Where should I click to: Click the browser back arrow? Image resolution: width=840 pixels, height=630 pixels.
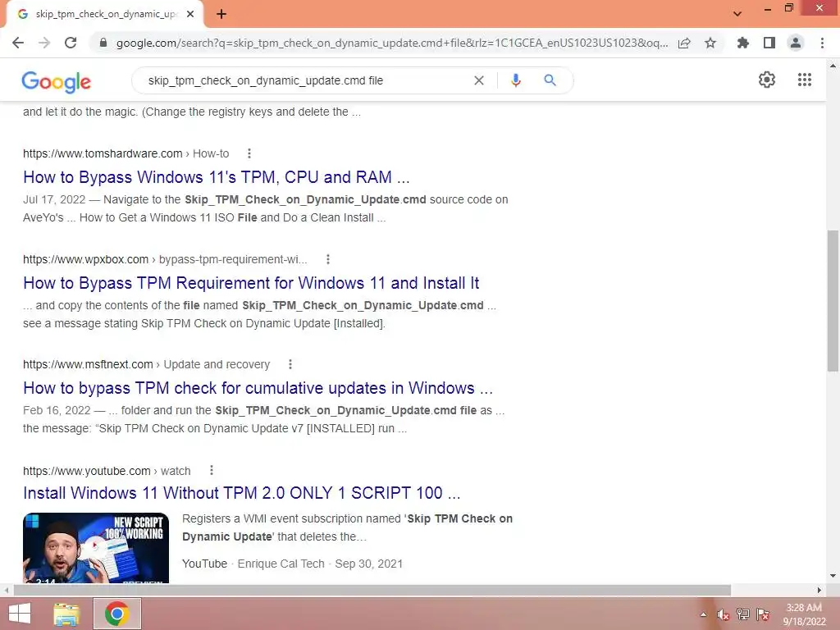tap(18, 43)
